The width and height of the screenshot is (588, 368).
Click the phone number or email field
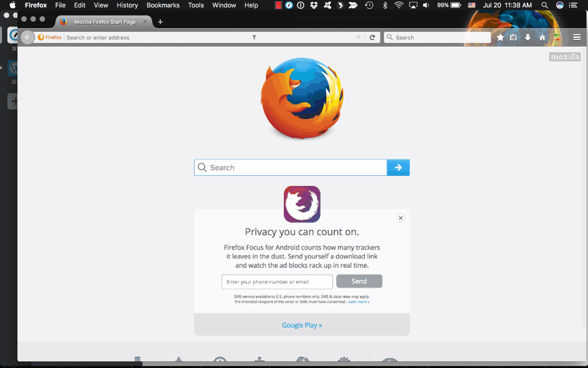point(277,281)
